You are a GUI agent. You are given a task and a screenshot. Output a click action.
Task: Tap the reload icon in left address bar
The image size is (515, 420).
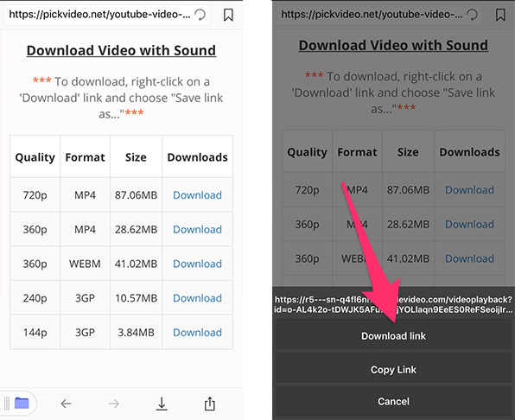(x=200, y=15)
